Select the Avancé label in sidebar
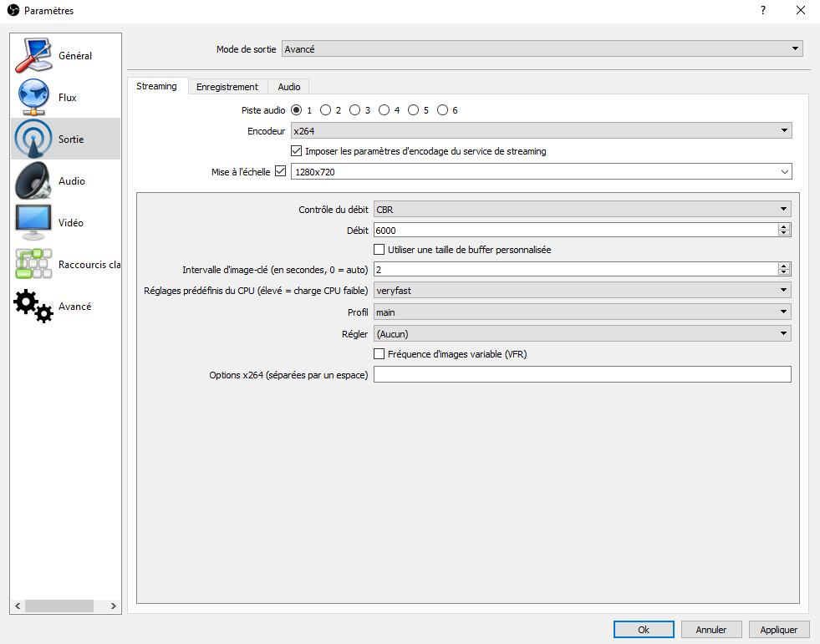This screenshot has height=644, width=820. (x=74, y=307)
